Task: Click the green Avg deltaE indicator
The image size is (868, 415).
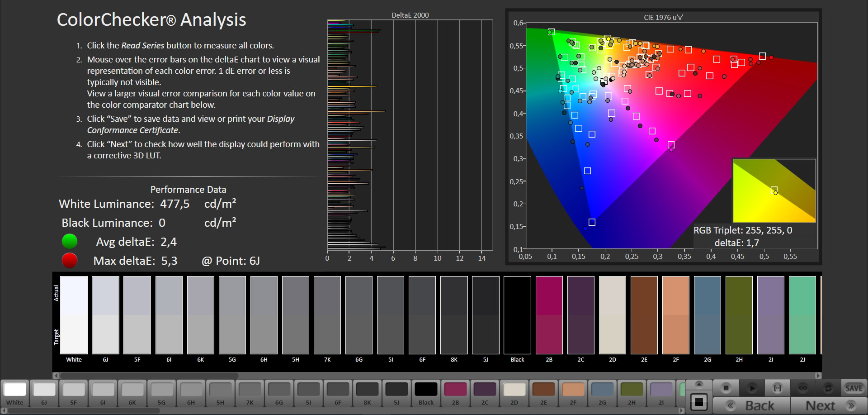Action: click(70, 242)
